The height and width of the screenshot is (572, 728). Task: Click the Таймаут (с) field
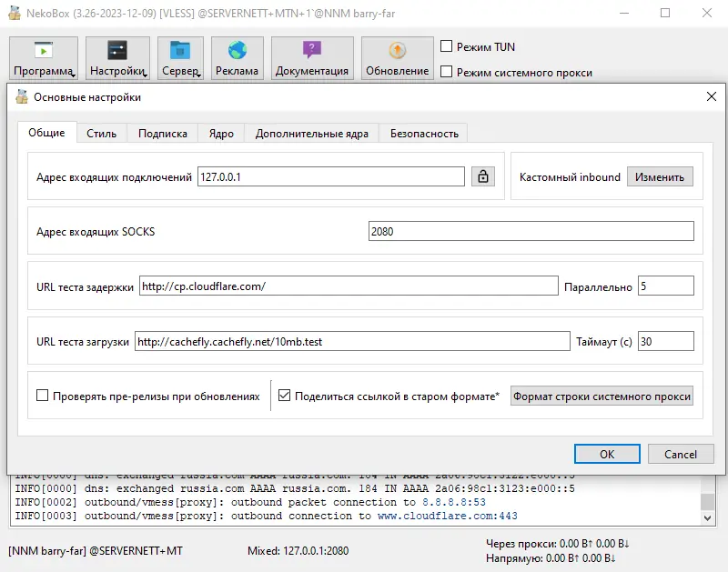coord(666,341)
